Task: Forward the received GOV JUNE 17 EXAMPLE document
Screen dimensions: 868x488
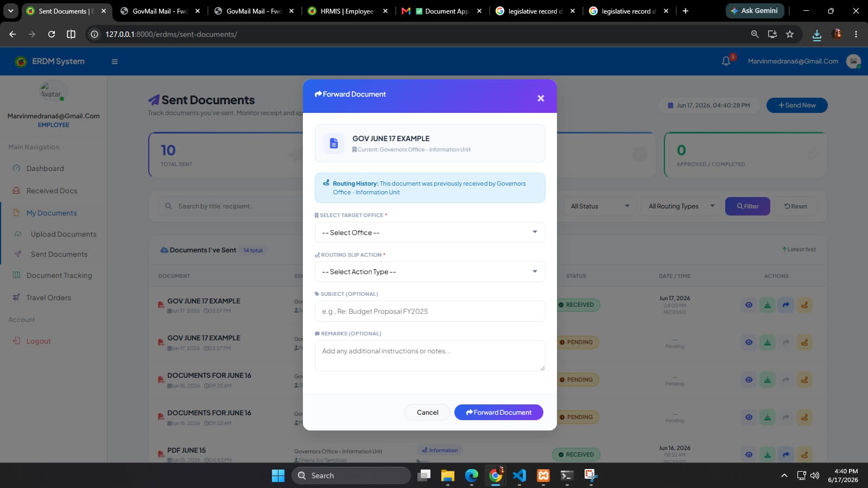Action: (x=785, y=305)
